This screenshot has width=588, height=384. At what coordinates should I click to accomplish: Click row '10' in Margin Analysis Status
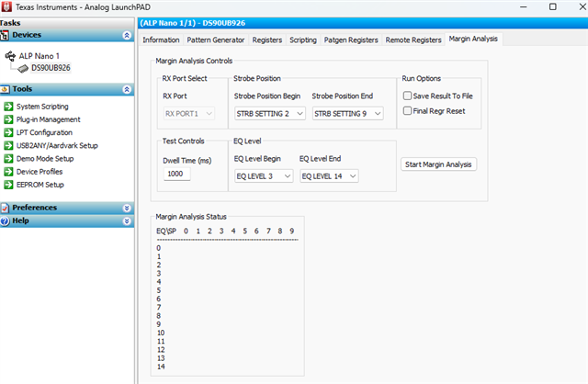[161, 333]
